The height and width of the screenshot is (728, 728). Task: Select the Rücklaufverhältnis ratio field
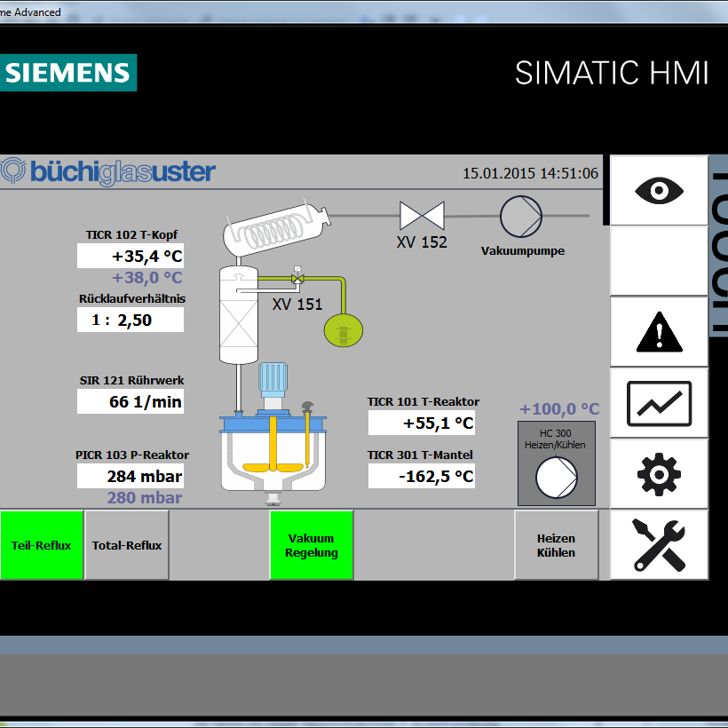[x=131, y=320]
